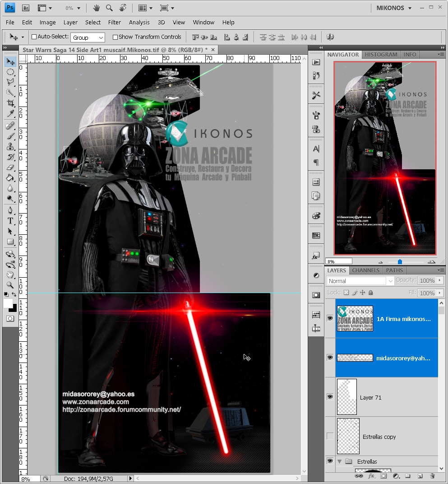
Task: Open the Filter menu
Action: (114, 22)
